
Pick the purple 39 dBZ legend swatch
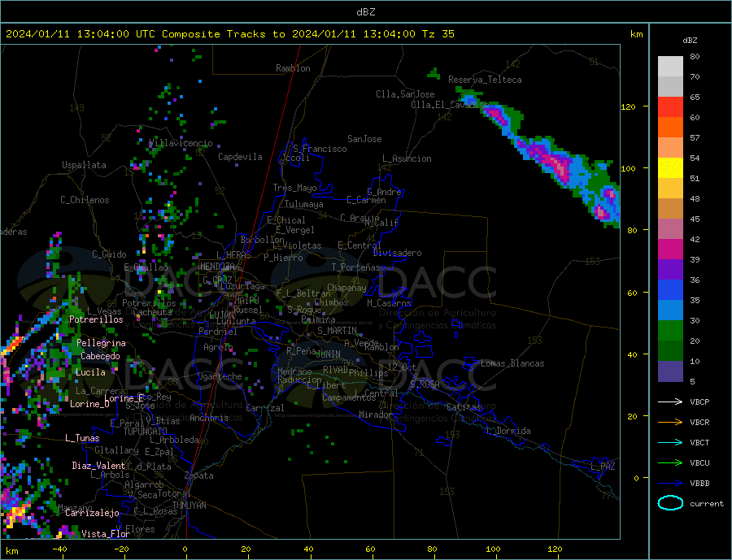670,270
